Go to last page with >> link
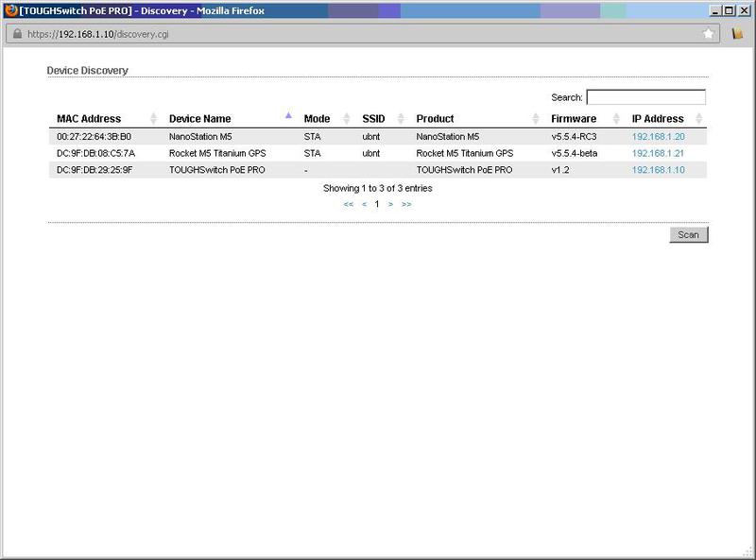756x560 pixels. pos(406,204)
